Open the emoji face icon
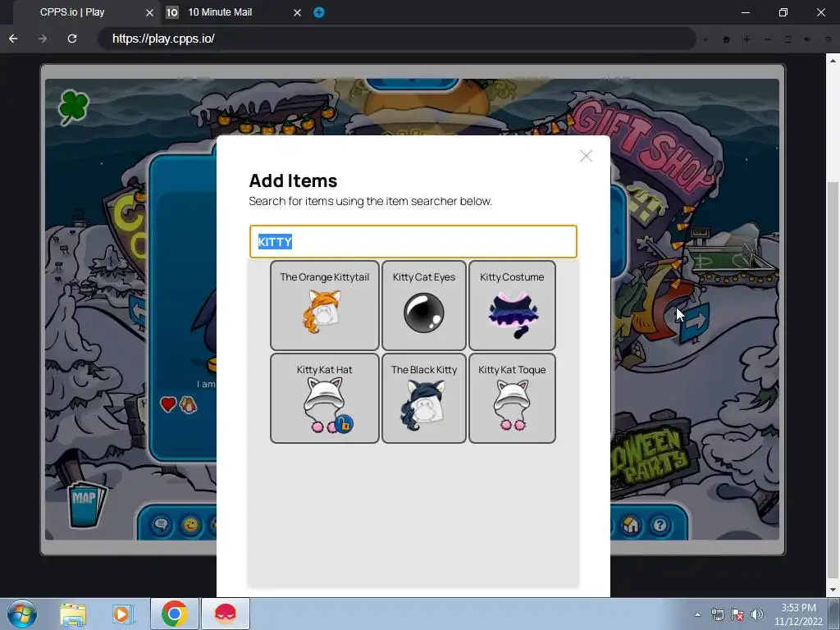 click(190, 524)
